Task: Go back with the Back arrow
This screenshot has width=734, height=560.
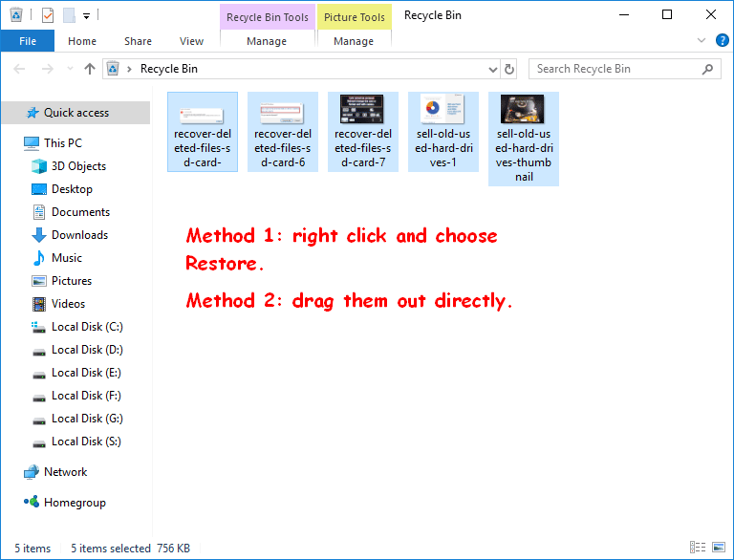Action: 19,70
